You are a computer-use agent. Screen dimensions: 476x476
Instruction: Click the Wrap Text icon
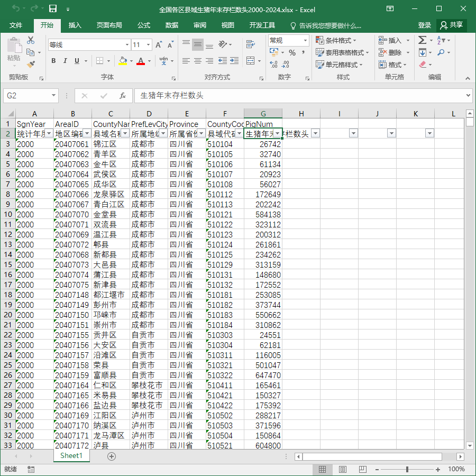click(x=251, y=44)
